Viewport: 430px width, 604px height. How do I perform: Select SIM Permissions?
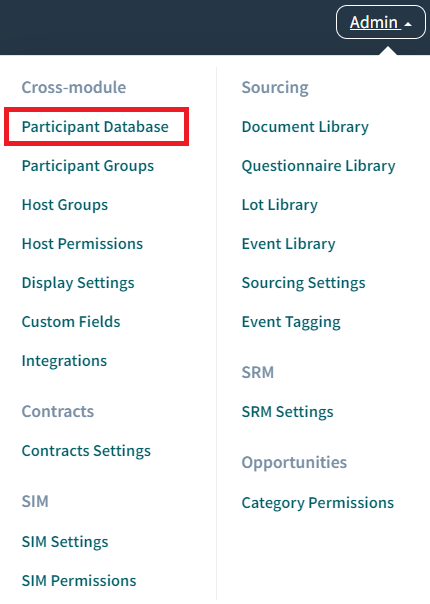79,581
